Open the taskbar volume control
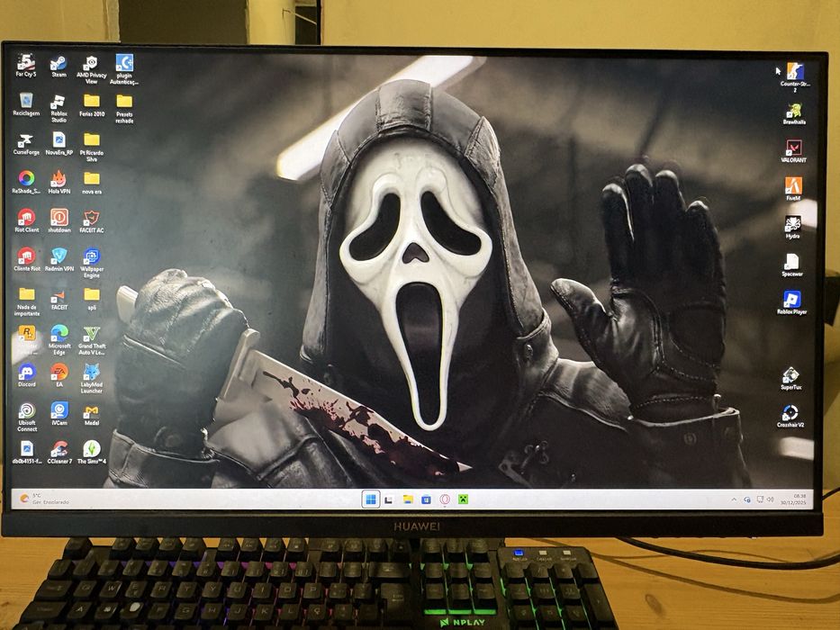The image size is (840, 630). coord(771,499)
